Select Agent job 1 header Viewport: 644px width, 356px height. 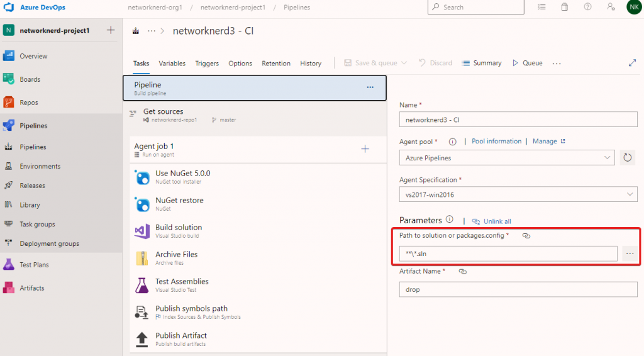[x=258, y=150]
